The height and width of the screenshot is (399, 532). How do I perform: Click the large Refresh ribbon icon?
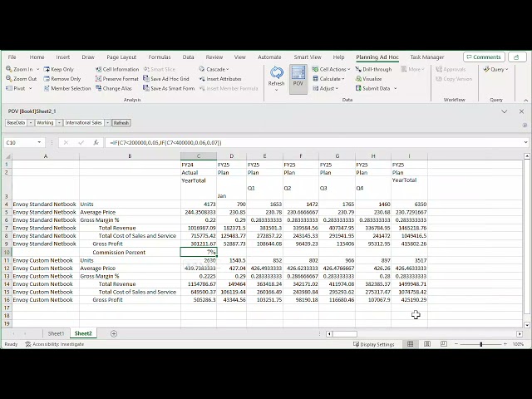point(277,73)
